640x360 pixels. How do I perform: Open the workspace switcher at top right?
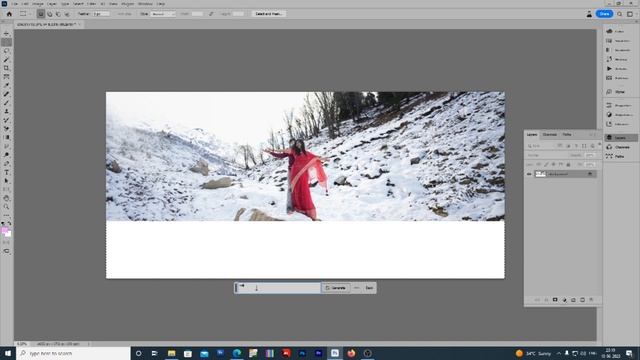tap(630, 14)
